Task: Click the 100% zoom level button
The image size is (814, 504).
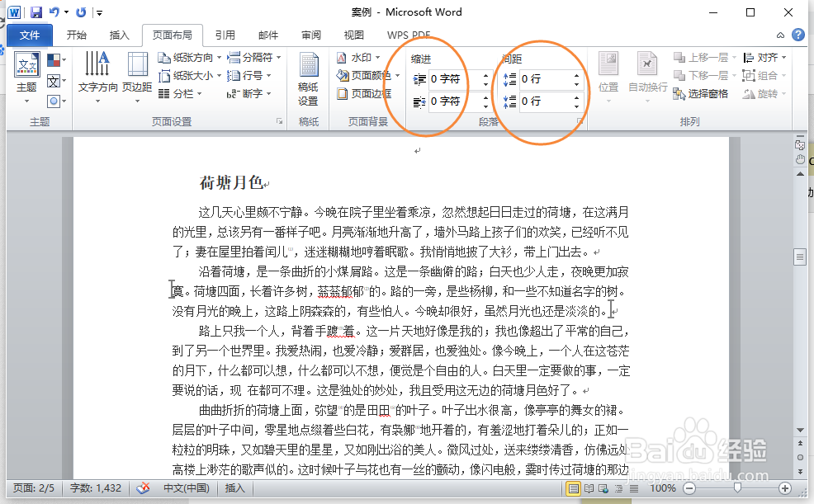Action: point(663,488)
